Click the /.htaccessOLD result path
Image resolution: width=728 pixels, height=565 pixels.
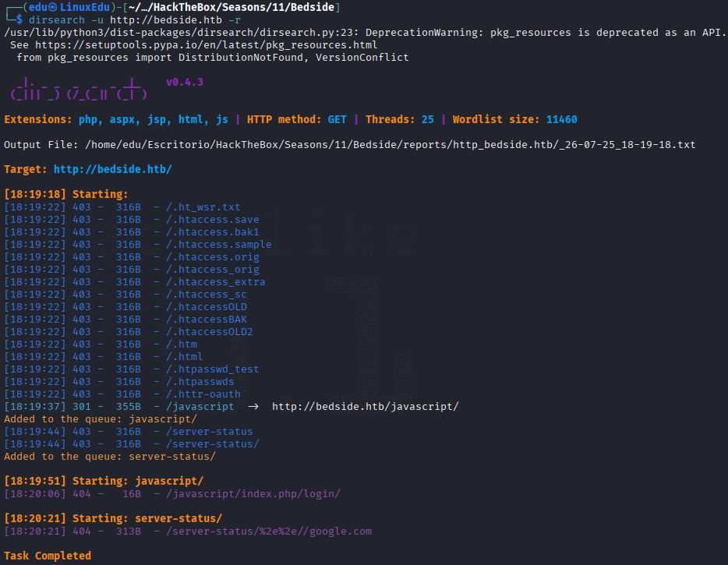pyautogui.click(x=207, y=307)
